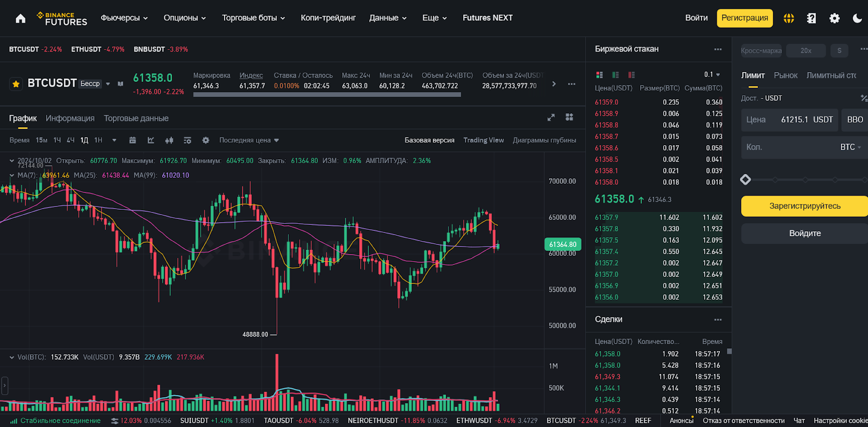
Task: Show more market stats with right arrow
Action: pyautogui.click(x=554, y=83)
